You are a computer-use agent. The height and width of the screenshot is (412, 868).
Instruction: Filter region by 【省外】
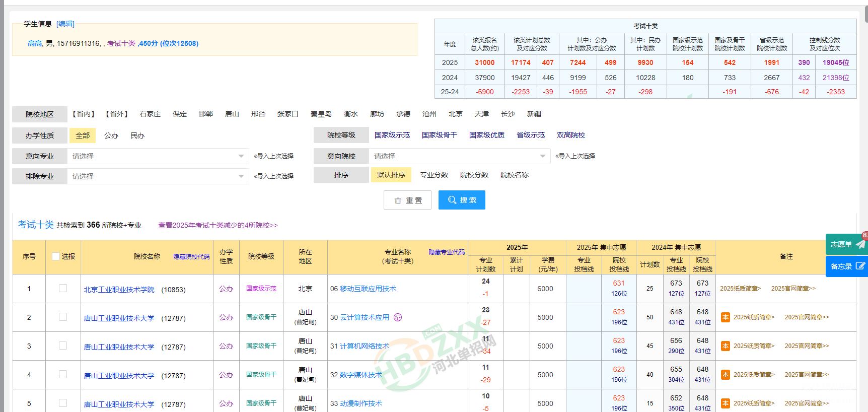[116, 114]
